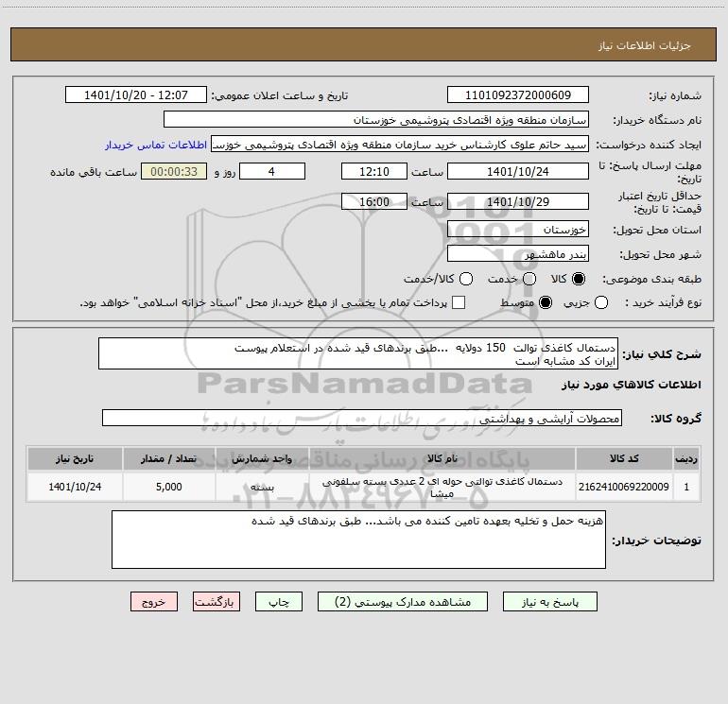
Task: Click the ردیف column header
Action: click(x=686, y=458)
